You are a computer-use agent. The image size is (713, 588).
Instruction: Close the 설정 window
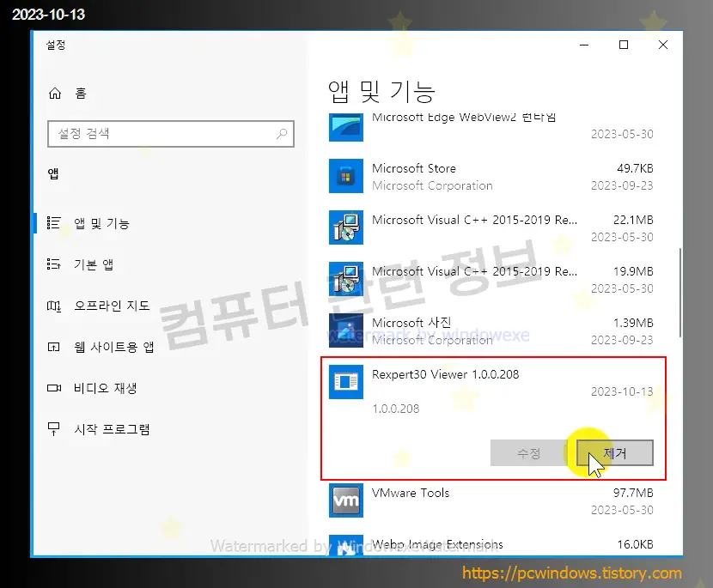pyautogui.click(x=663, y=45)
